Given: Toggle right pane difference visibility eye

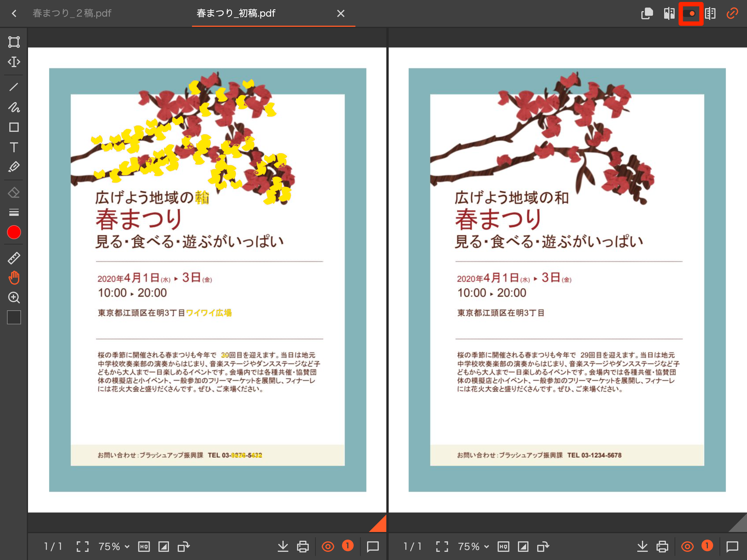Looking at the screenshot, I should tap(687, 547).
